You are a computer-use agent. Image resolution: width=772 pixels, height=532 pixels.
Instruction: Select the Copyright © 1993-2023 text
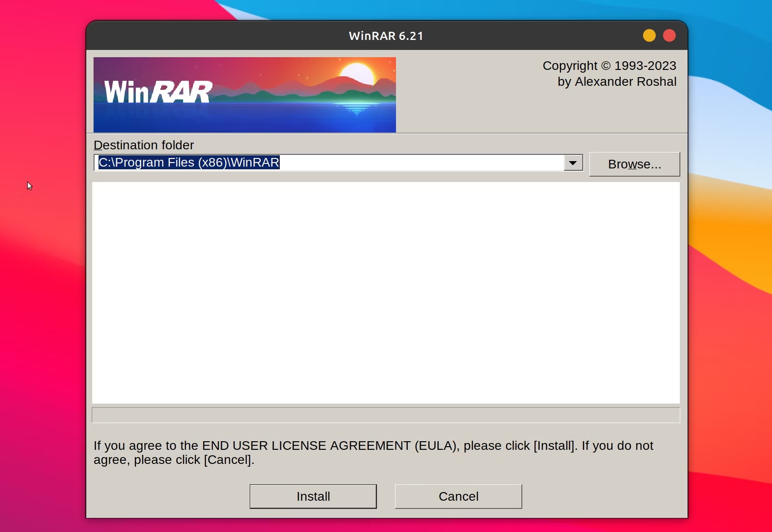click(609, 66)
